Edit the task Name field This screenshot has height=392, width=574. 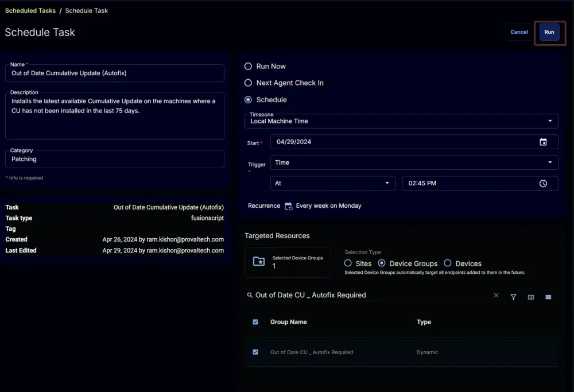click(115, 73)
